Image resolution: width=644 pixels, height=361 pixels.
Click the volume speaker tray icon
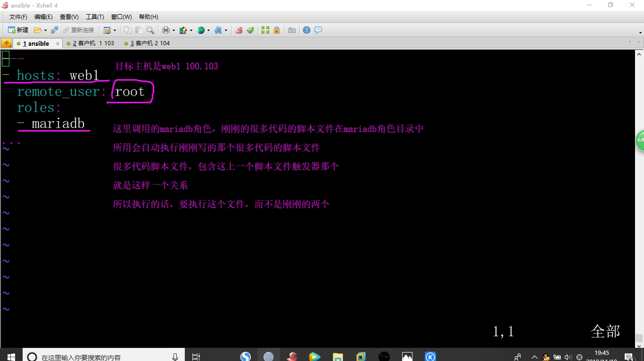click(x=568, y=357)
